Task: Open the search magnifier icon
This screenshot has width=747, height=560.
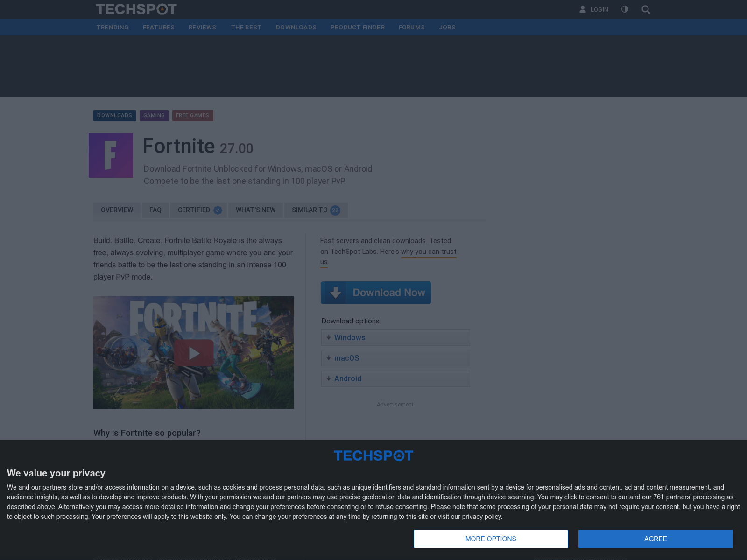Action: (x=646, y=9)
